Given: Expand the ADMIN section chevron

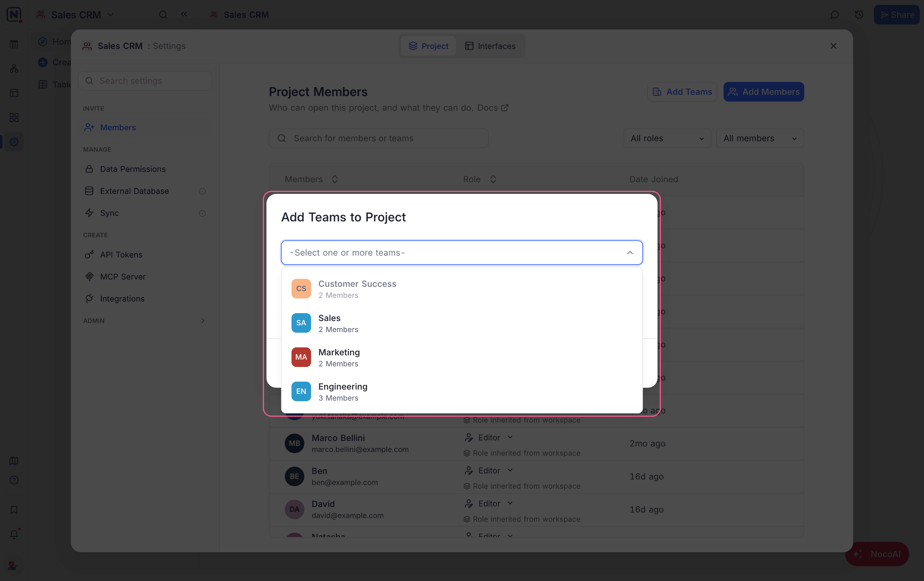Looking at the screenshot, I should click(x=203, y=321).
